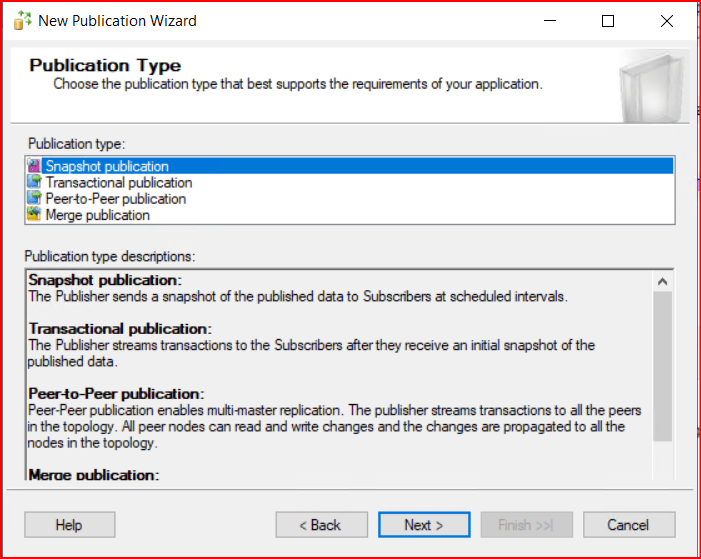701x559 pixels.
Task: Choose Transactional publication from the list
Action: (x=119, y=183)
